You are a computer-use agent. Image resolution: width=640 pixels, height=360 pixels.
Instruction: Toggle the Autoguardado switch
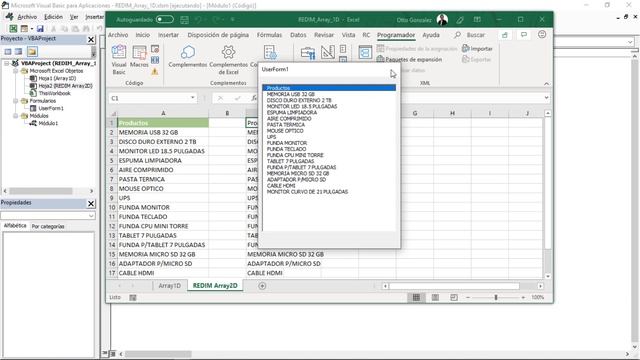164,19
